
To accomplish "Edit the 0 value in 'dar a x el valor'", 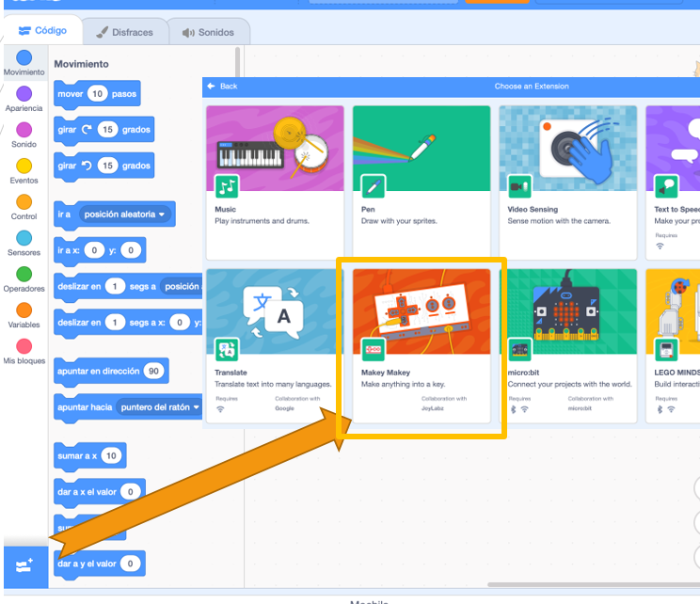I will [131, 492].
